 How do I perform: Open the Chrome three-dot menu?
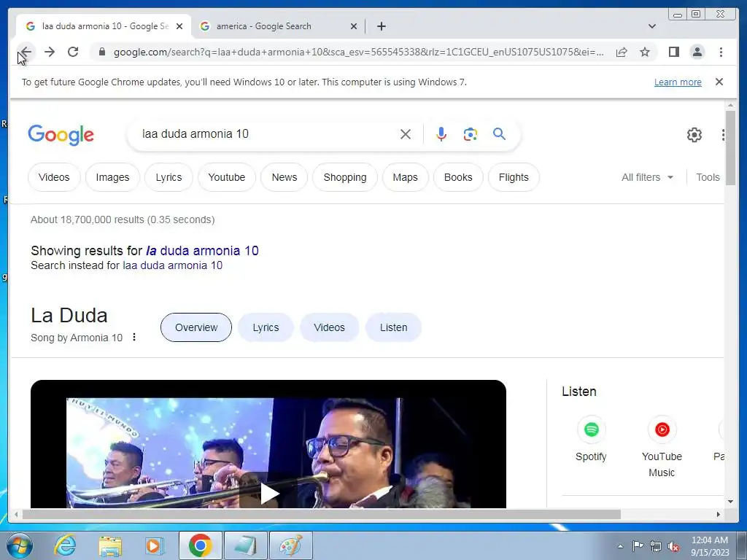721,52
